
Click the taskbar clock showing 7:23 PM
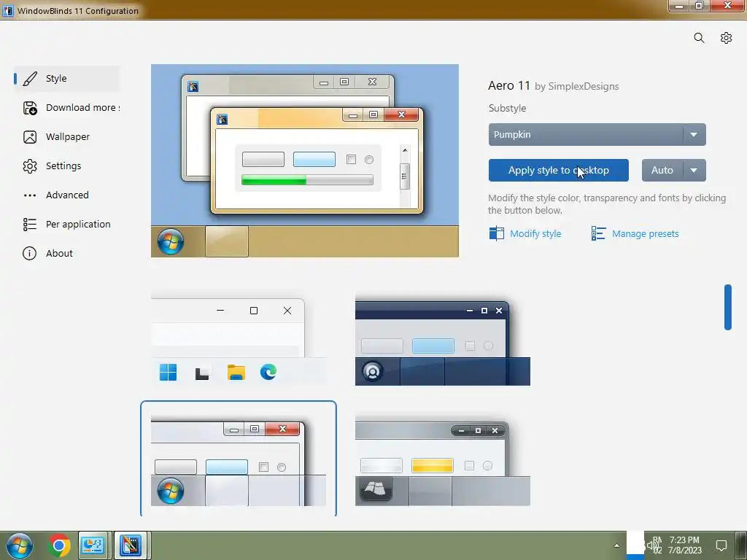(x=684, y=545)
